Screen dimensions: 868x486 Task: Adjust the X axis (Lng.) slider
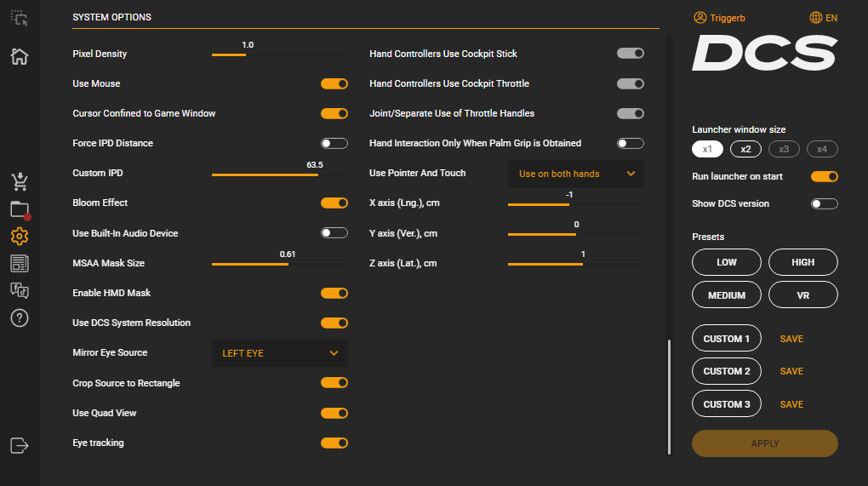(x=576, y=205)
